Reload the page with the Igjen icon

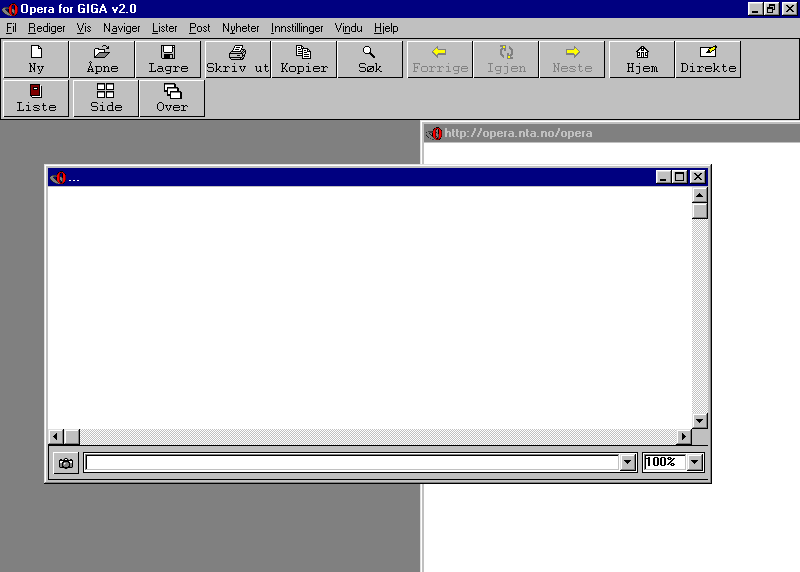pos(506,60)
